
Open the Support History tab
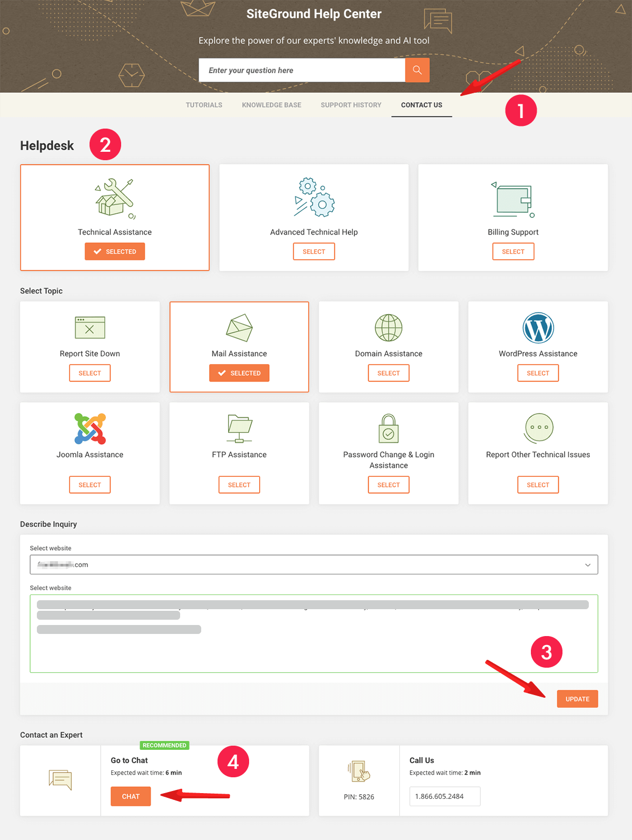point(351,105)
